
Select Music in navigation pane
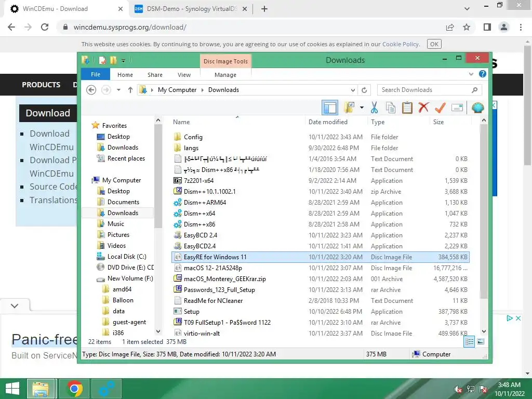tap(116, 224)
